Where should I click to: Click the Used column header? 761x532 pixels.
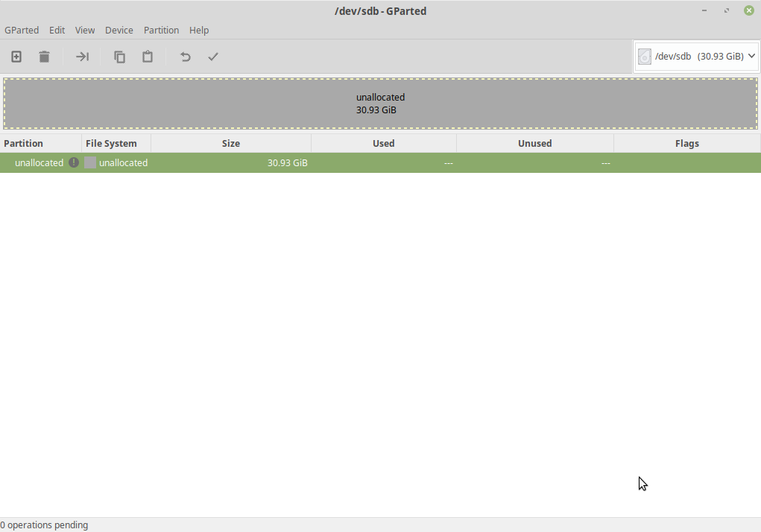pos(383,144)
